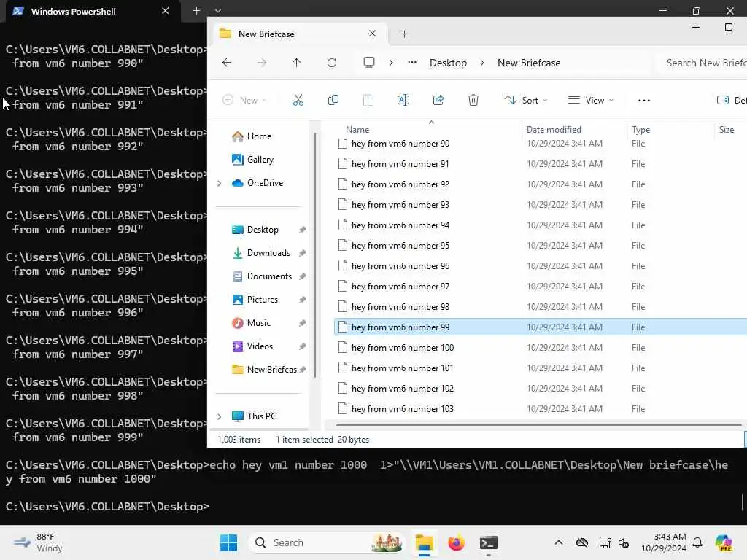Click the Copilot icon in the taskbar
747x560 pixels.
(x=724, y=542)
